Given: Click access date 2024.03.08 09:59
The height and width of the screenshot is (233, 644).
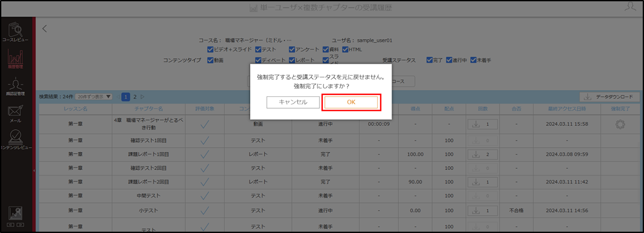Looking at the screenshot, I should point(567,154).
